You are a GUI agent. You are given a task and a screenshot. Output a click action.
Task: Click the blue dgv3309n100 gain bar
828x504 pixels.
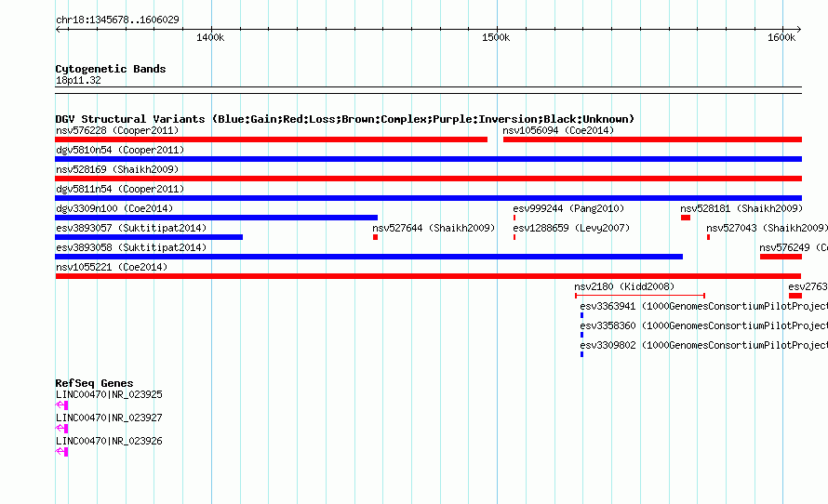(217, 218)
